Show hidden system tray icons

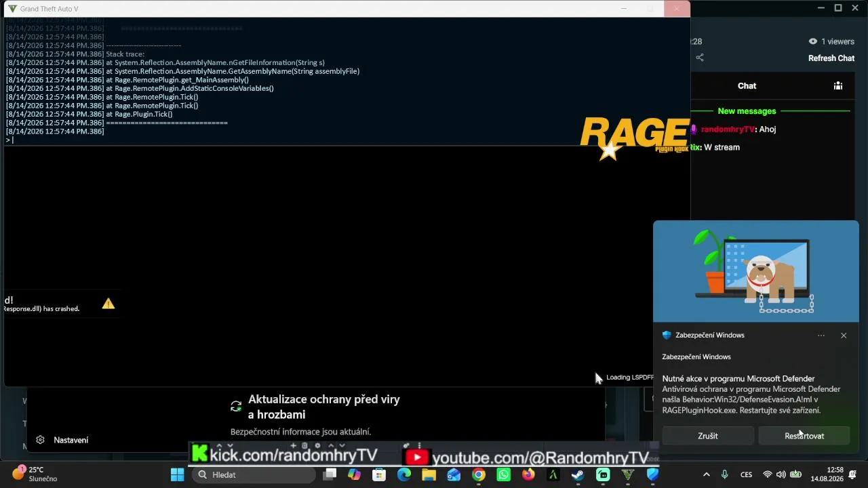(x=707, y=474)
